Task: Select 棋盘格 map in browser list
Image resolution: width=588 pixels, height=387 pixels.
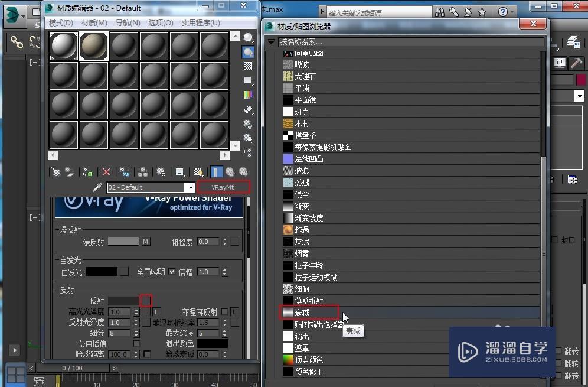Action: (411, 135)
